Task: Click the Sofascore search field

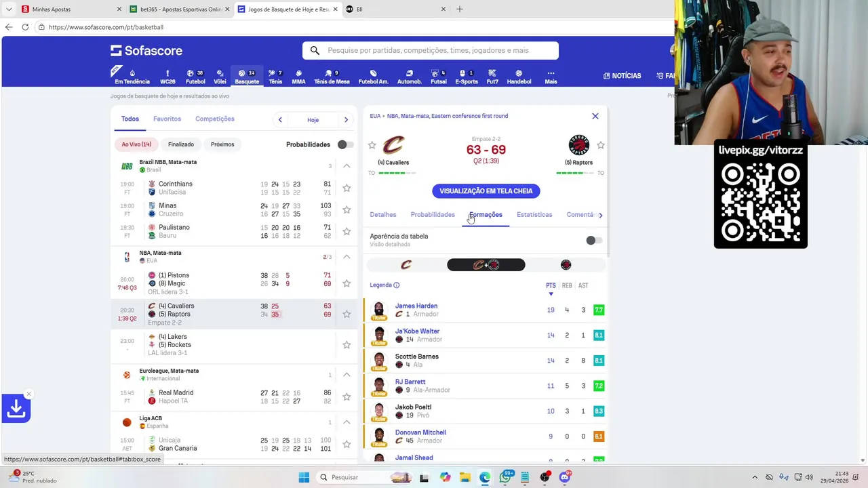Action: pyautogui.click(x=431, y=50)
